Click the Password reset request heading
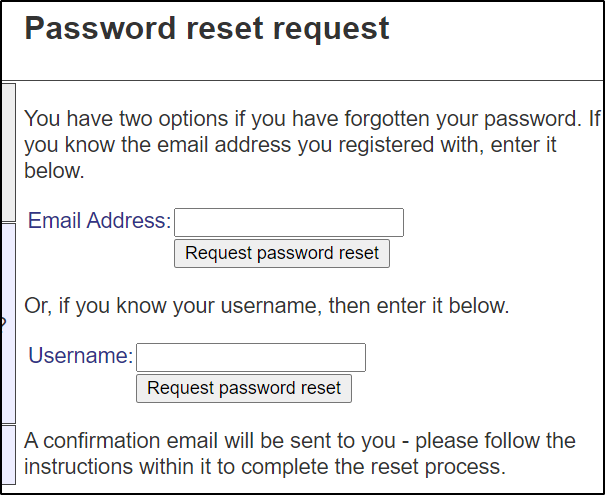This screenshot has height=495, width=605. click(206, 28)
